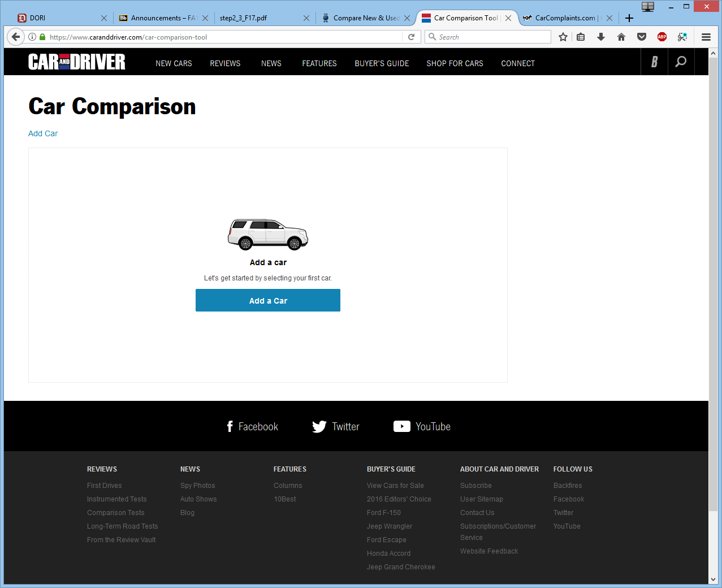The height and width of the screenshot is (588, 722).
Task: Open Auto Shows footer link
Action: tap(198, 499)
